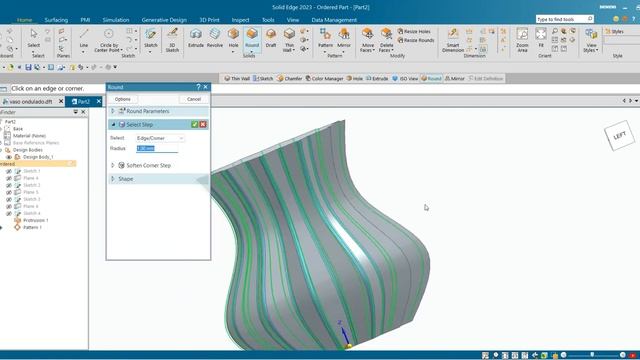Select the Smart Dimension tool
The width and height of the screenshot is (640, 360).
[453, 40]
